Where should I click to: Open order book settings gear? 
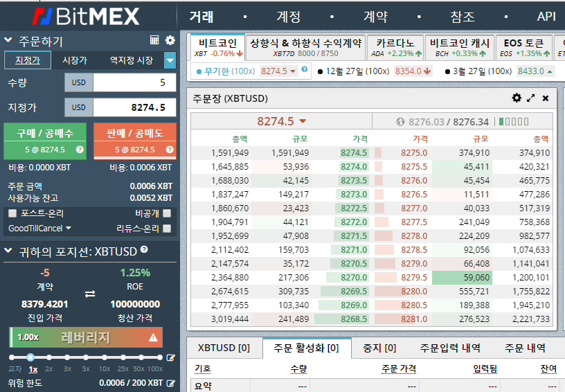click(517, 98)
